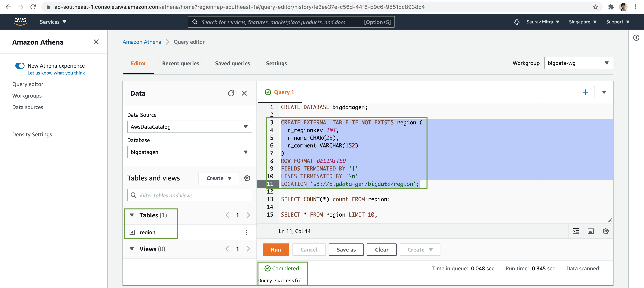
Task: Add a new query tab
Action: [x=585, y=92]
